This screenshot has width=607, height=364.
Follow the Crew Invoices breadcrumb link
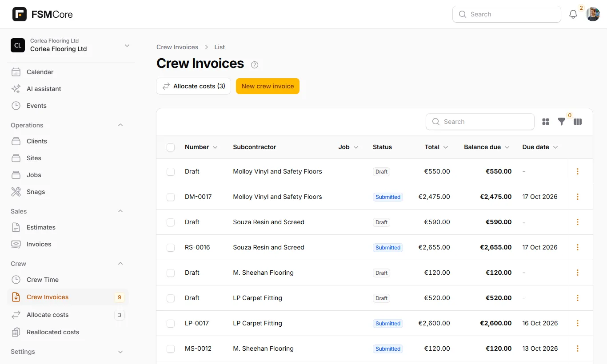click(177, 47)
